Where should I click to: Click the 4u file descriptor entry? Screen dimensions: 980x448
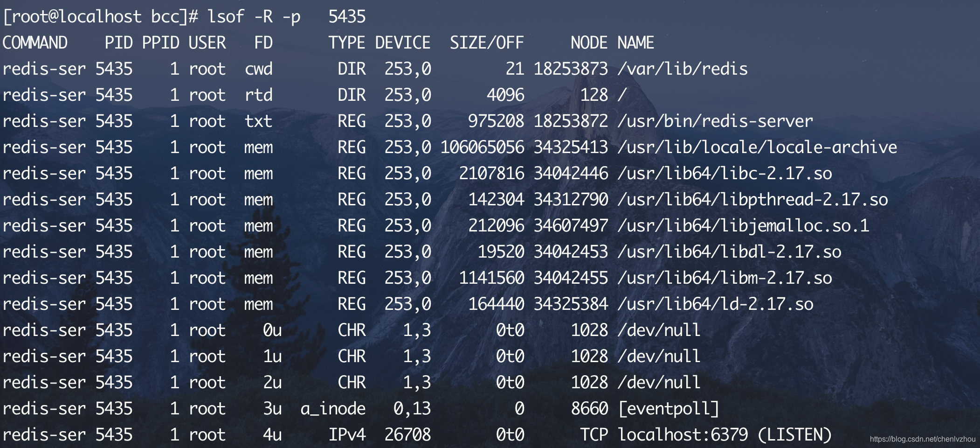pyautogui.click(x=273, y=435)
